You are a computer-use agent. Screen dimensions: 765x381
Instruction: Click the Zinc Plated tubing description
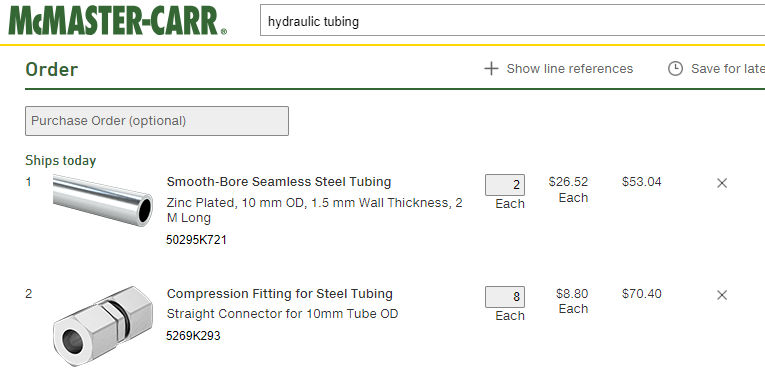pyautogui.click(x=314, y=210)
